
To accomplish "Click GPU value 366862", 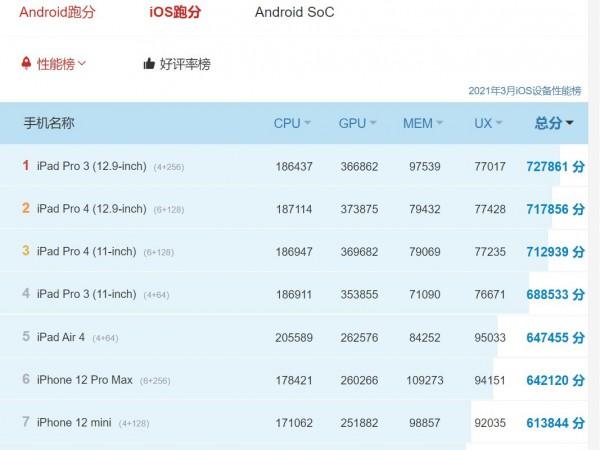I will tap(359, 167).
